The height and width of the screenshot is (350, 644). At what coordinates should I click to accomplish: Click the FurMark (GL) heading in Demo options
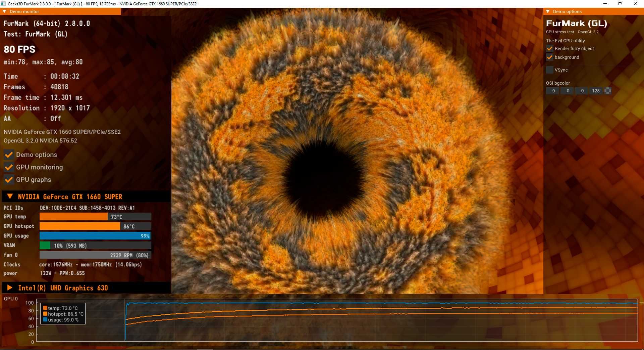tap(577, 23)
